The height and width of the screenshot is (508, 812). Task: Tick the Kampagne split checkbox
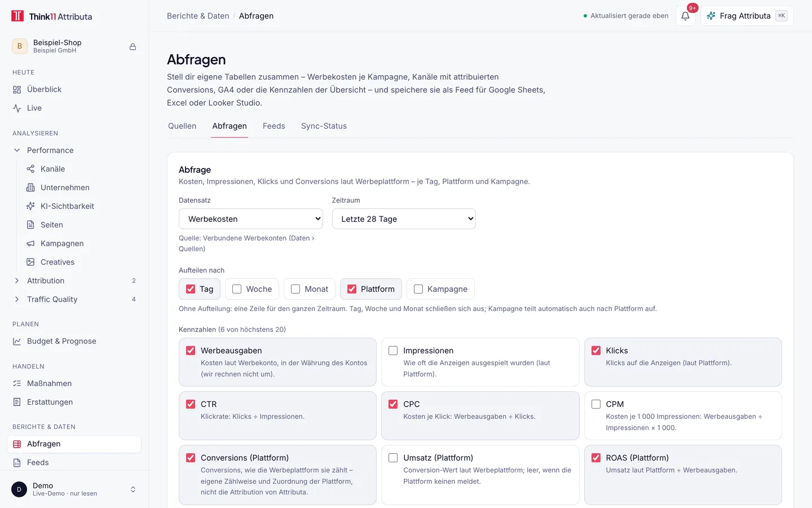point(418,289)
